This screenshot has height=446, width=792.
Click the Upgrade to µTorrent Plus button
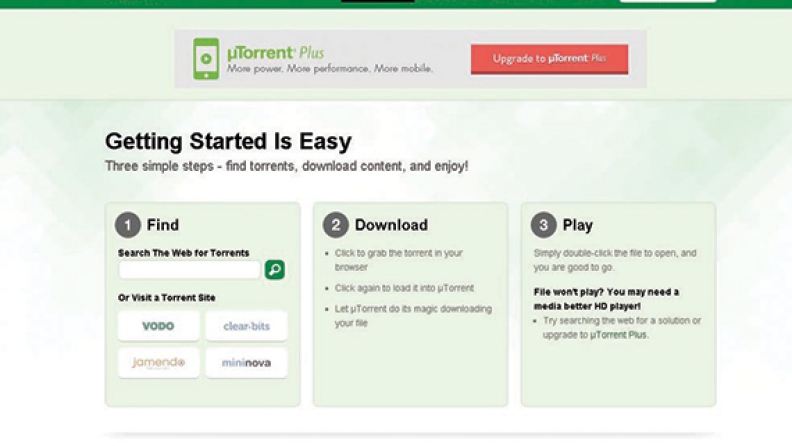(x=550, y=59)
